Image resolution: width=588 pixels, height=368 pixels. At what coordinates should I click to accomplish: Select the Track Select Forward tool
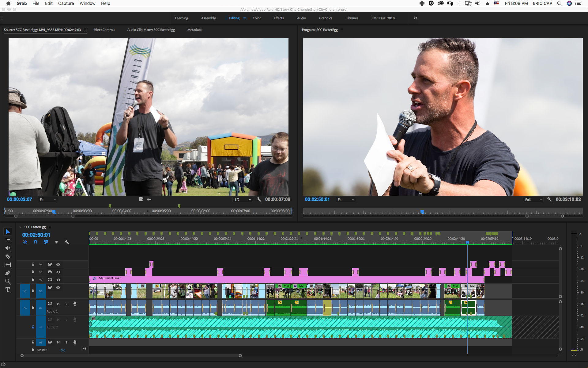click(8, 240)
